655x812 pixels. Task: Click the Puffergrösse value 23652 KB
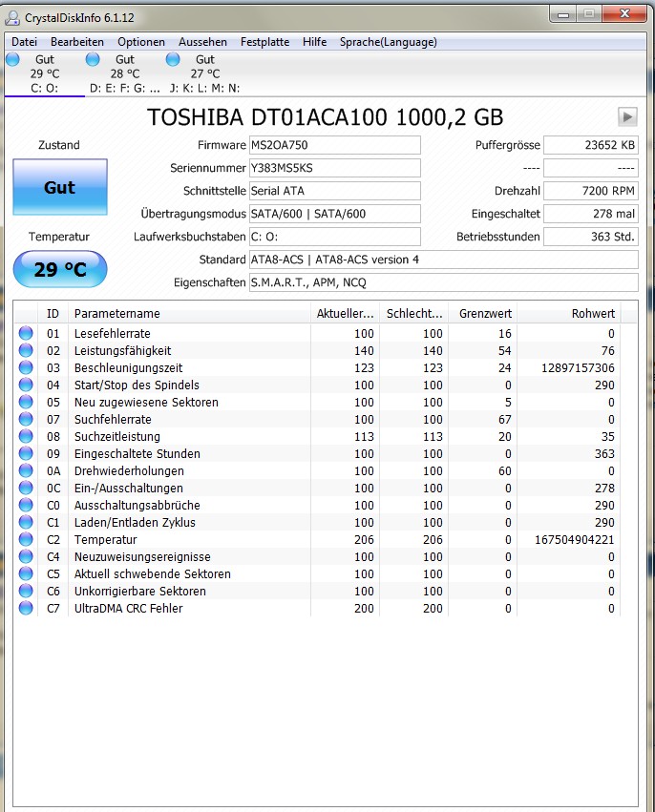pyautogui.click(x=591, y=145)
